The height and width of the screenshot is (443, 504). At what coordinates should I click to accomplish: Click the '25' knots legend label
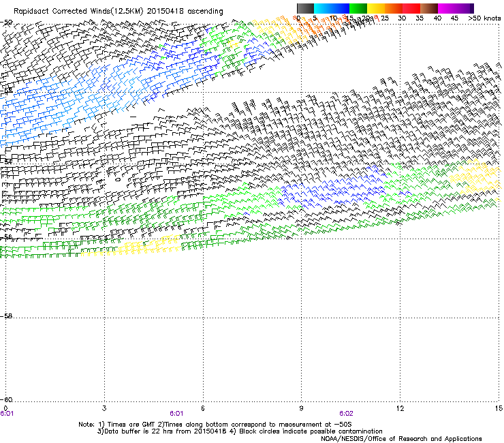point(385,18)
